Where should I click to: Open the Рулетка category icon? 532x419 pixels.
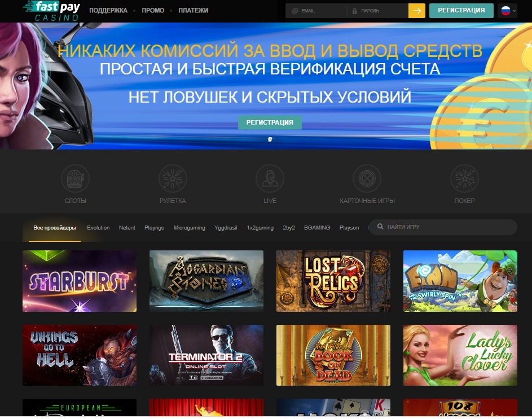point(173,178)
